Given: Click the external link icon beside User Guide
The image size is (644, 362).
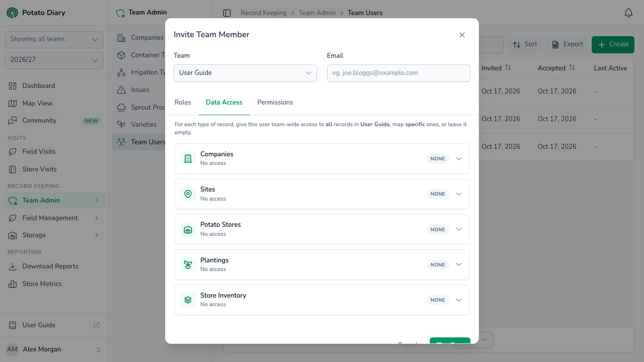Looking at the screenshot, I should [x=97, y=325].
